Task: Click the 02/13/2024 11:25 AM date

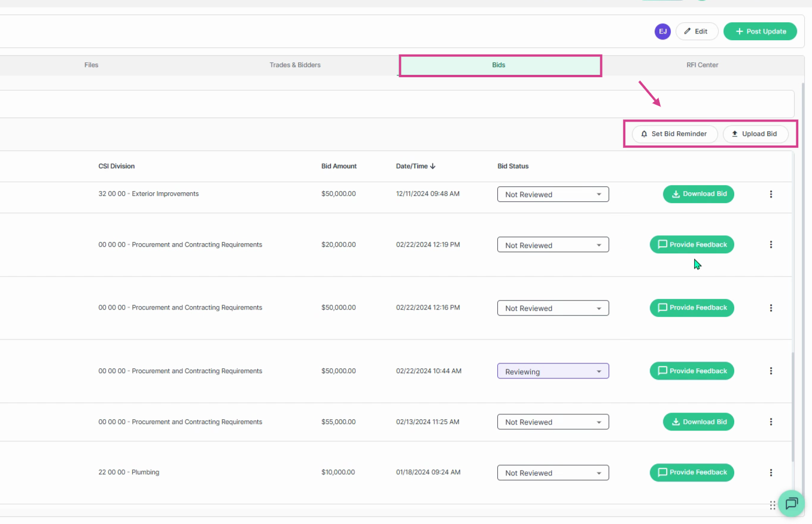Action: point(427,422)
